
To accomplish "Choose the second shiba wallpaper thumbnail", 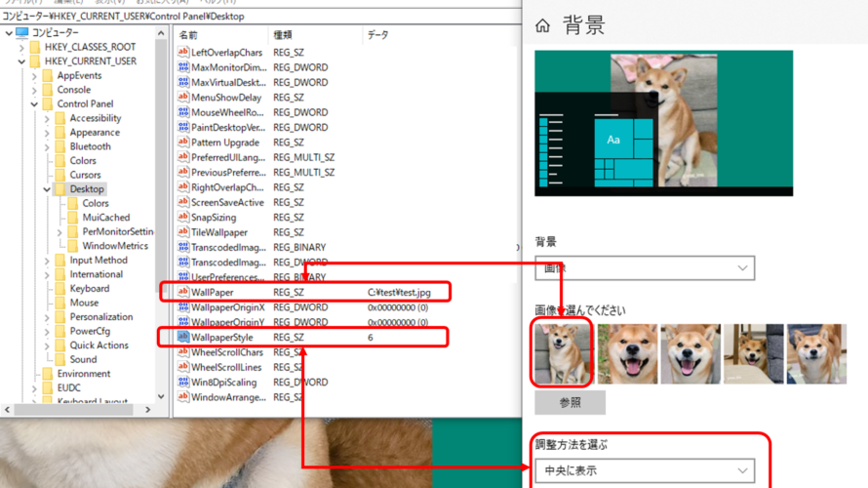I will 628,354.
